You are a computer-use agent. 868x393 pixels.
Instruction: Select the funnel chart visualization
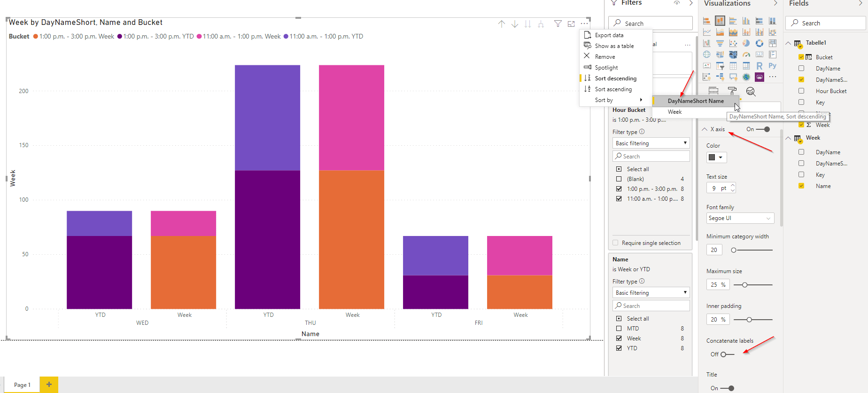click(x=720, y=43)
